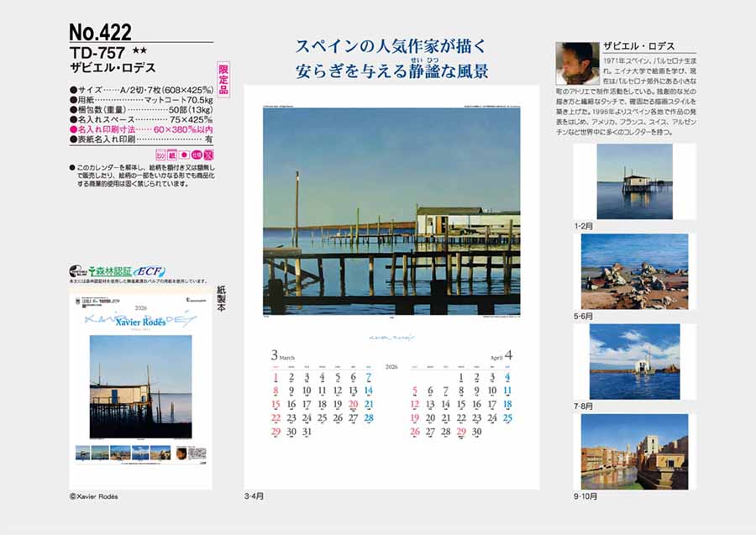756x535 pixels.
Task: Click the red-circle flag icon in the spec icon row
Action: pyautogui.click(x=184, y=155)
